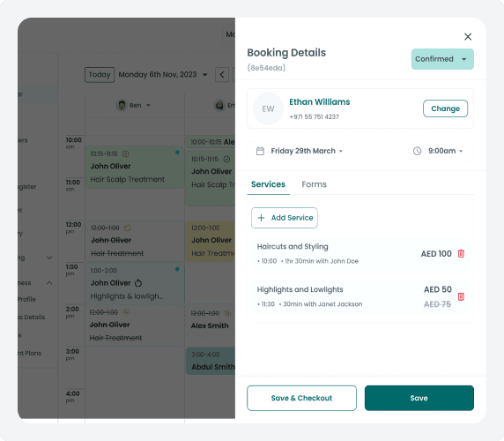Open Ben's 10:15-11:15 John Oliver Hair Scalp appointment

coord(134,167)
